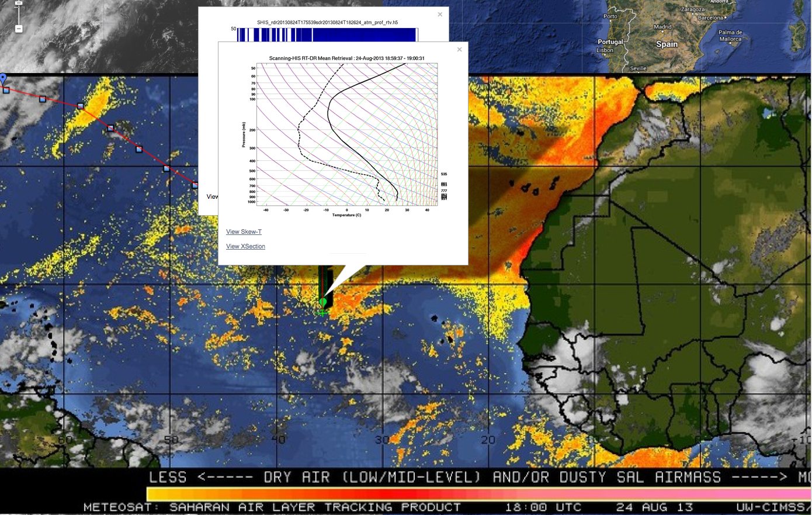Image resolution: width=812 pixels, height=515 pixels.
Task: Open the View XSection link
Action: tap(245, 247)
